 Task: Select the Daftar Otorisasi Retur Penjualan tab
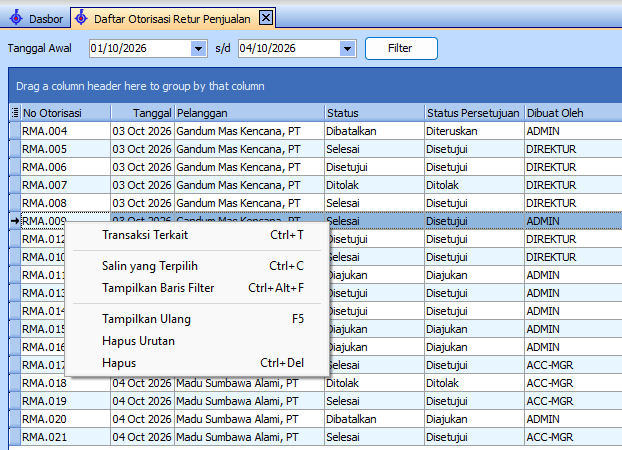[x=173, y=18]
